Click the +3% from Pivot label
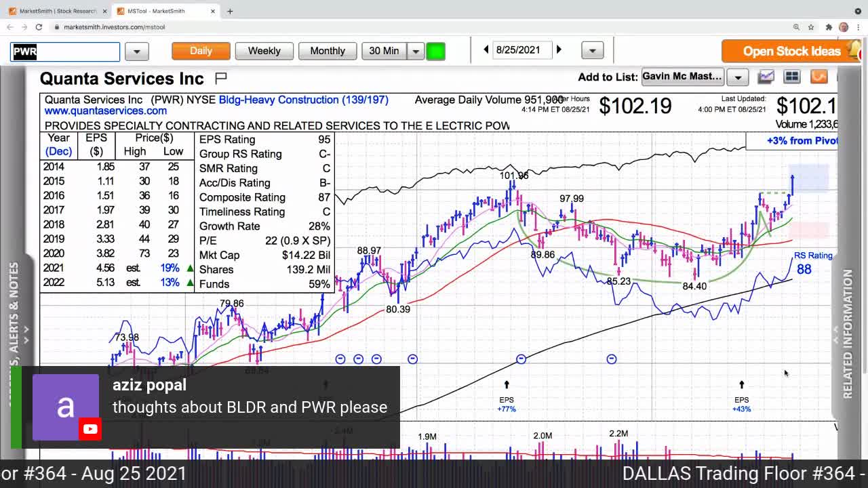Image resolution: width=868 pixels, height=488 pixels. click(x=802, y=140)
